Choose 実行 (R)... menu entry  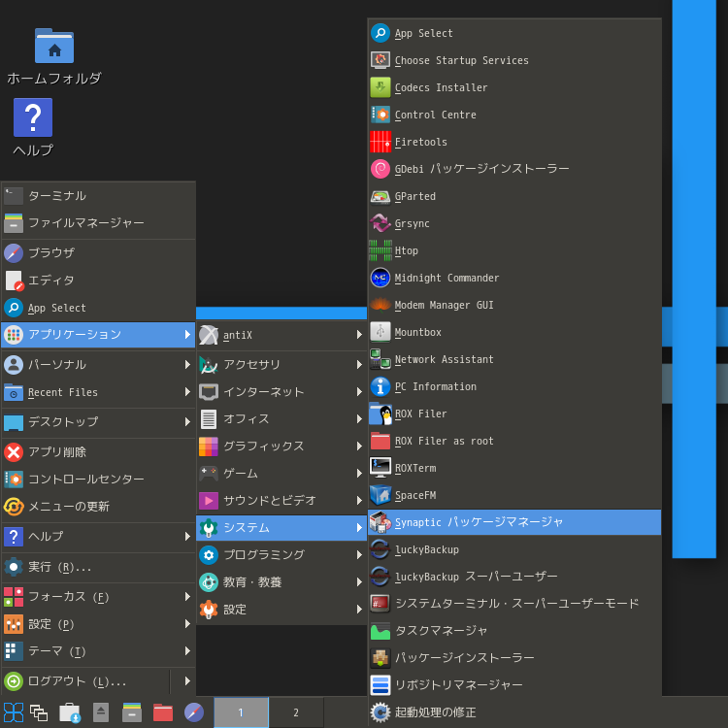click(x=98, y=567)
